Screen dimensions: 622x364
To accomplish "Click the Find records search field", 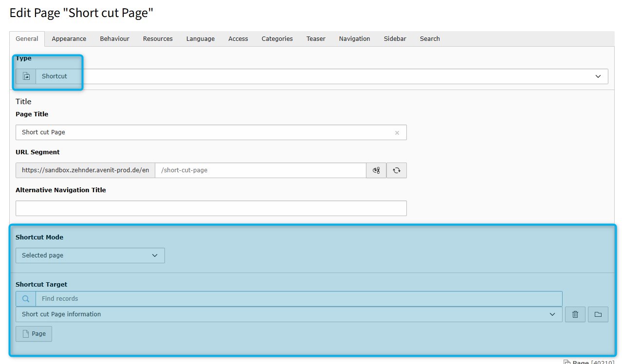I will [x=298, y=299].
